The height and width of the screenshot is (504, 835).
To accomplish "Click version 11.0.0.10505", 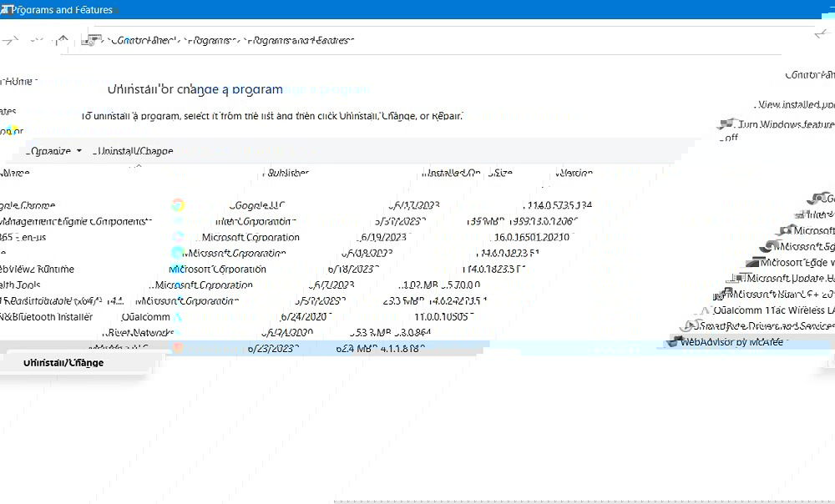I will [x=444, y=317].
